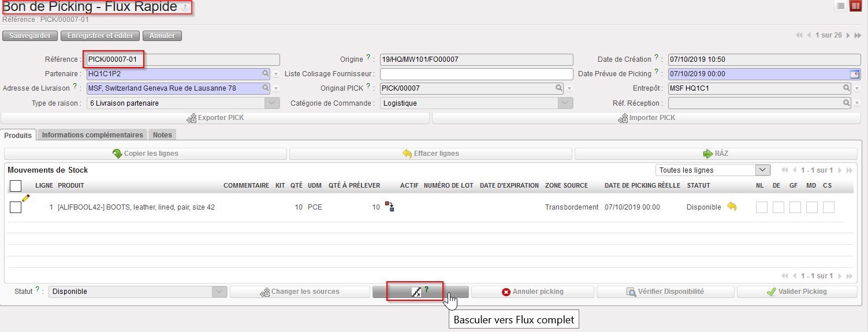Screen dimensions: 868x332
Task: Open Toutes les lignes filter dropdown
Action: 763,170
